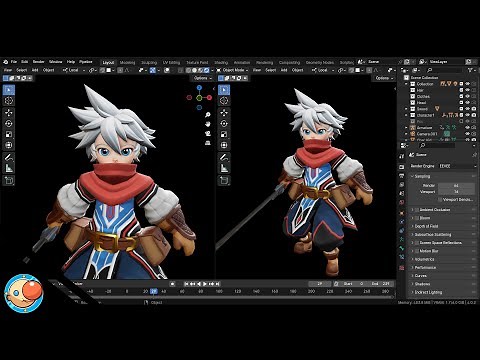This screenshot has width=480, height=360.
Task: Select the Cursor tool in left viewport
Action: tap(9, 101)
